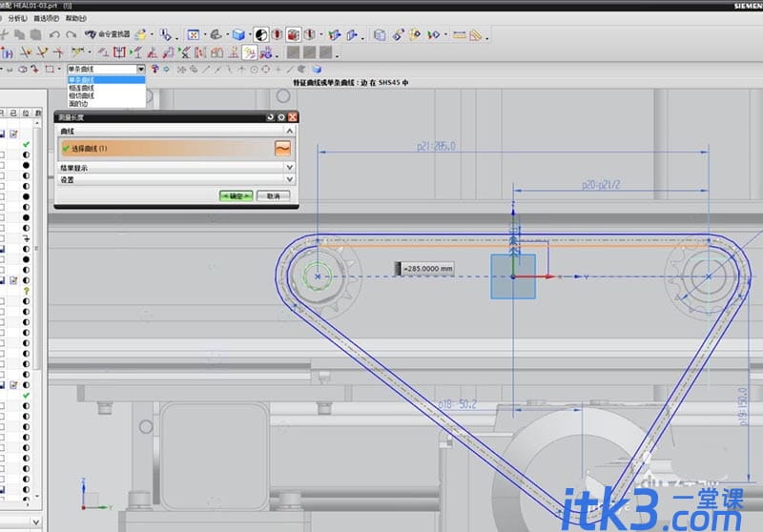Screen dimensions: 763x532
Task: Choose 面的边 in the dropdown list
Action: coord(106,104)
